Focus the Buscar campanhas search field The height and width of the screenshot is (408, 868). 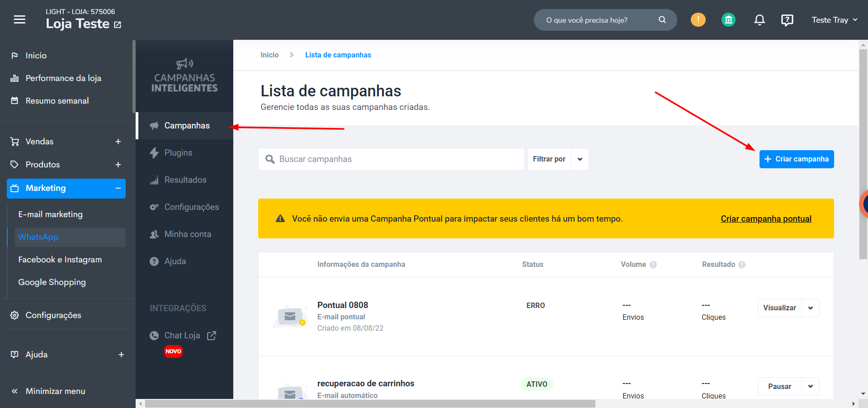tap(392, 159)
